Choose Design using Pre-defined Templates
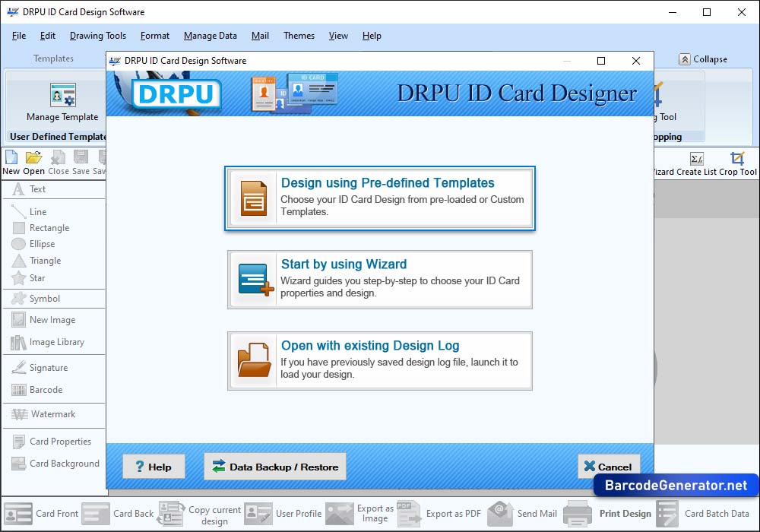 tap(380, 198)
